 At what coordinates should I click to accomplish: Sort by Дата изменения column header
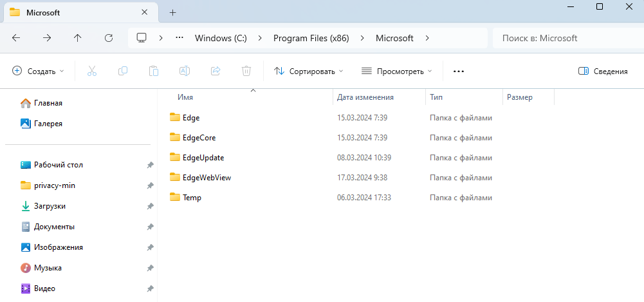(x=365, y=97)
